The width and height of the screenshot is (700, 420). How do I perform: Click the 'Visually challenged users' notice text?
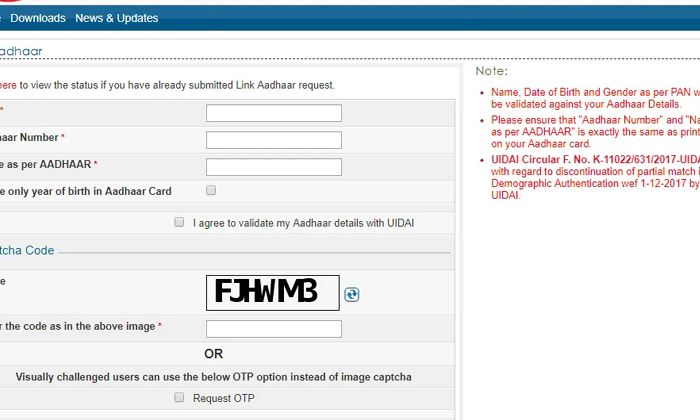(213, 377)
